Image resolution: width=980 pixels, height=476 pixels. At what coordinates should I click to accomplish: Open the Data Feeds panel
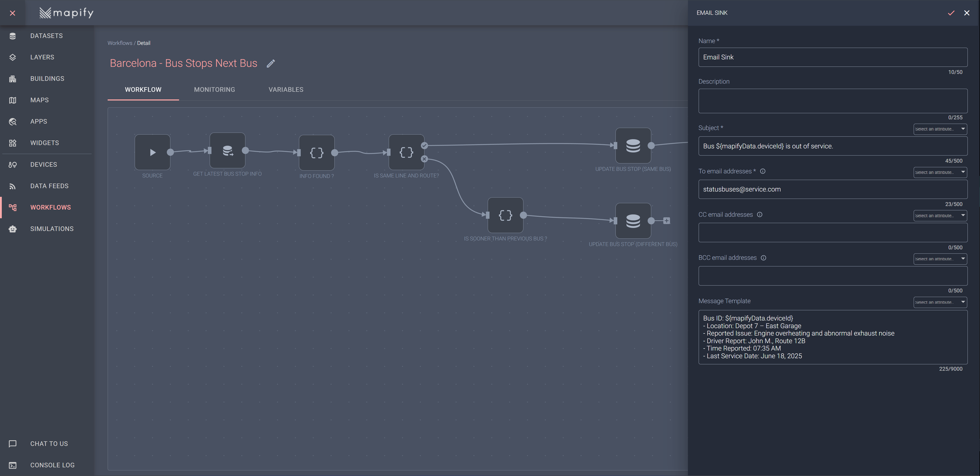pyautogui.click(x=49, y=186)
